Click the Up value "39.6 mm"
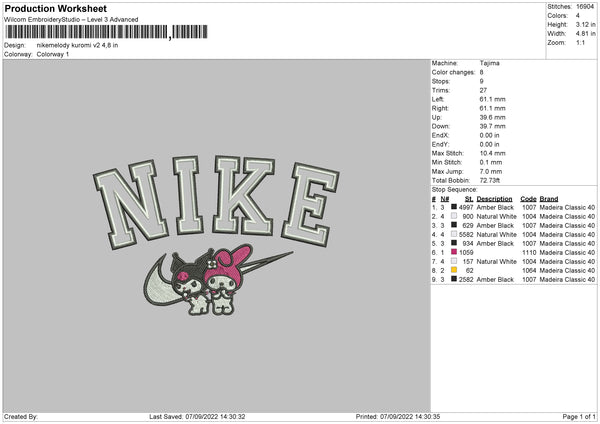Screen dimensions: 600x424 [x=492, y=117]
